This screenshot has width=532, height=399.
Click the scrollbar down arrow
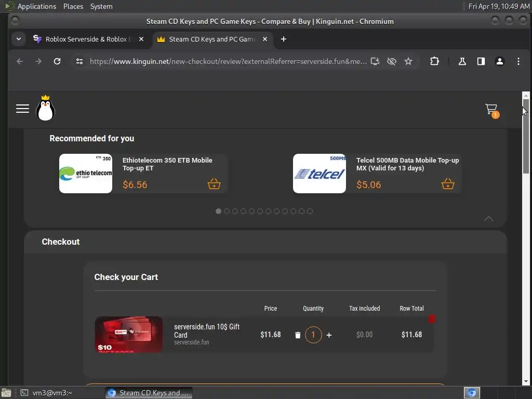[526, 381]
